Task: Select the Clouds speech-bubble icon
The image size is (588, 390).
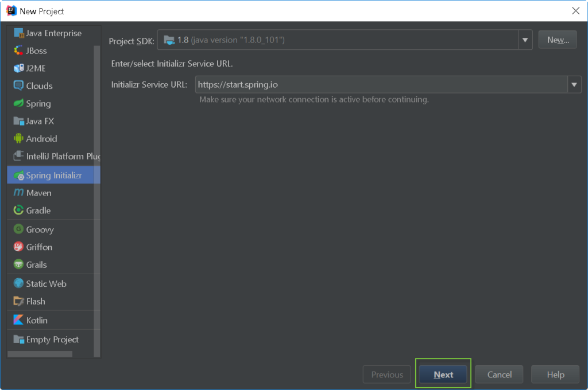Action: tap(18, 85)
